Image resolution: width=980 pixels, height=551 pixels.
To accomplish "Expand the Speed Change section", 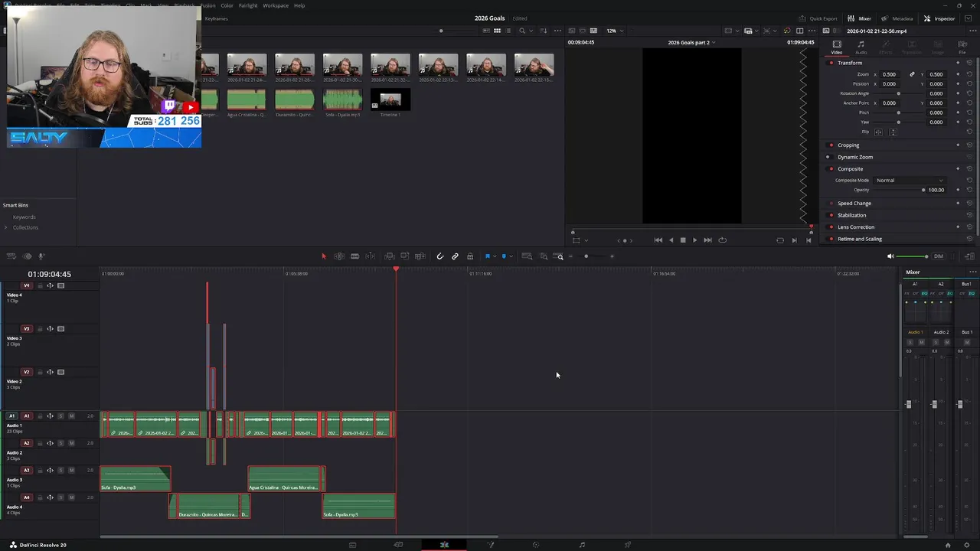I will click(x=854, y=204).
